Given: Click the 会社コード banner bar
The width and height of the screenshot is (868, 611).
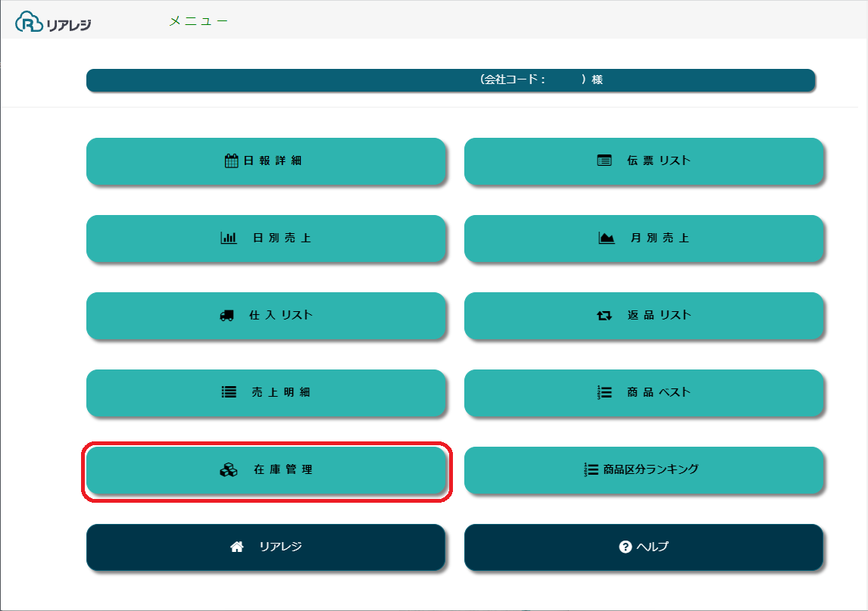Looking at the screenshot, I should point(450,80).
